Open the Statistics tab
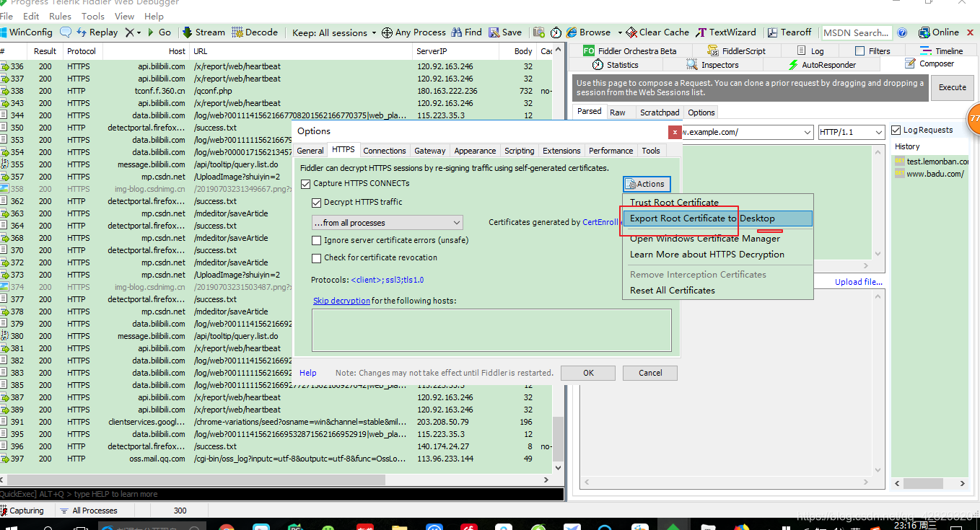This screenshot has height=530, width=980. coord(616,65)
